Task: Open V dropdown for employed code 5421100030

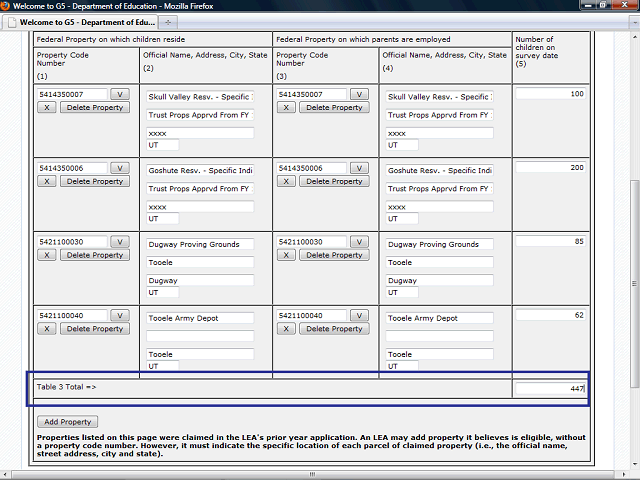Action: [x=359, y=242]
